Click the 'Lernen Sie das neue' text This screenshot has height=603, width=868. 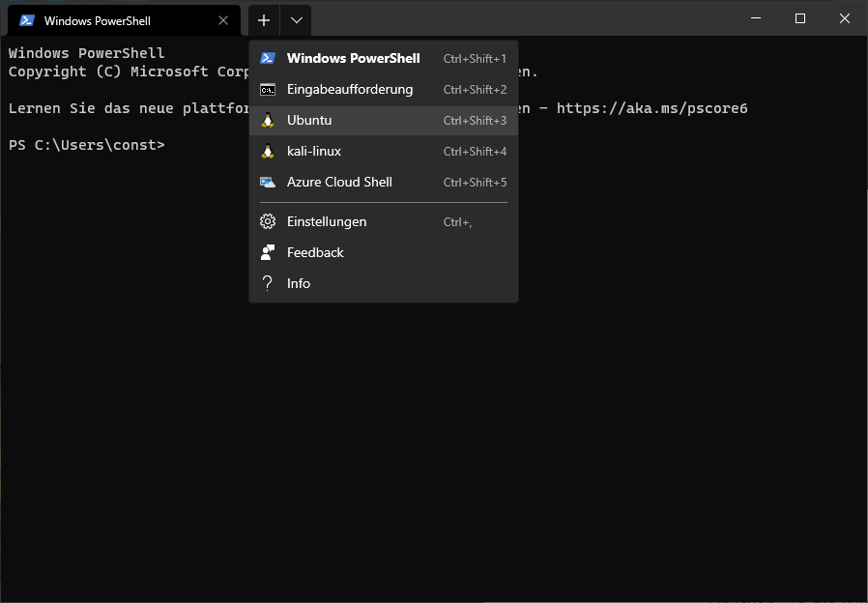click(91, 108)
